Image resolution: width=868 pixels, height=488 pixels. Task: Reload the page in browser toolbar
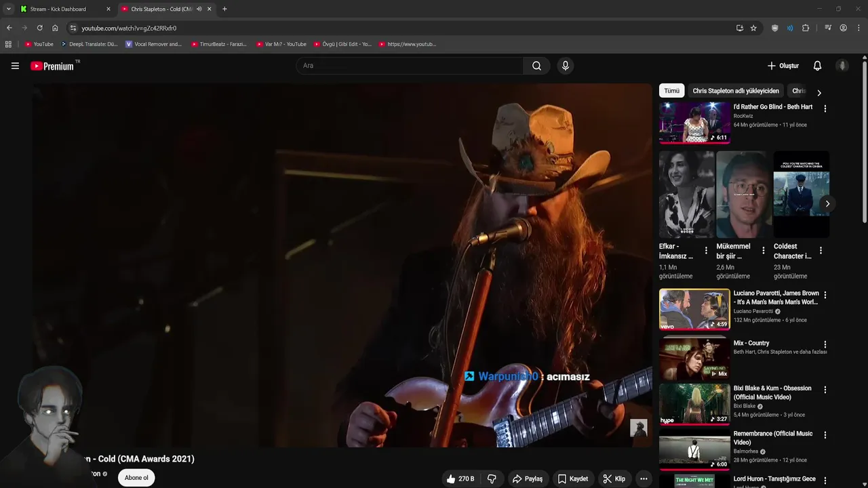[x=39, y=28]
